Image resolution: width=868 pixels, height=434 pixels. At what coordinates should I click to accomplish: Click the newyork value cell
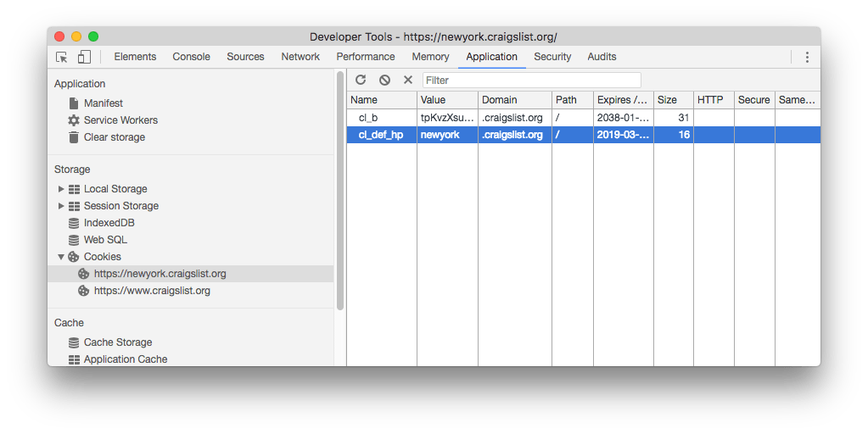click(447, 135)
